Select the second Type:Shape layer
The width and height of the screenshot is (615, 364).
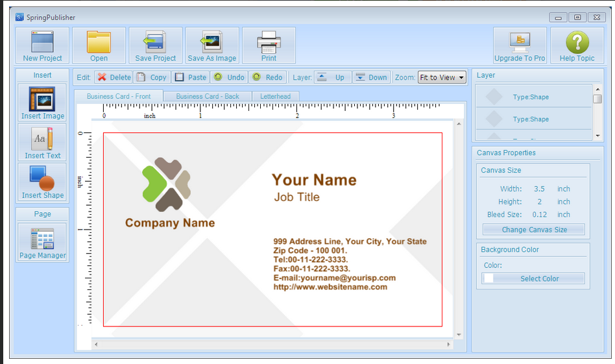point(533,119)
